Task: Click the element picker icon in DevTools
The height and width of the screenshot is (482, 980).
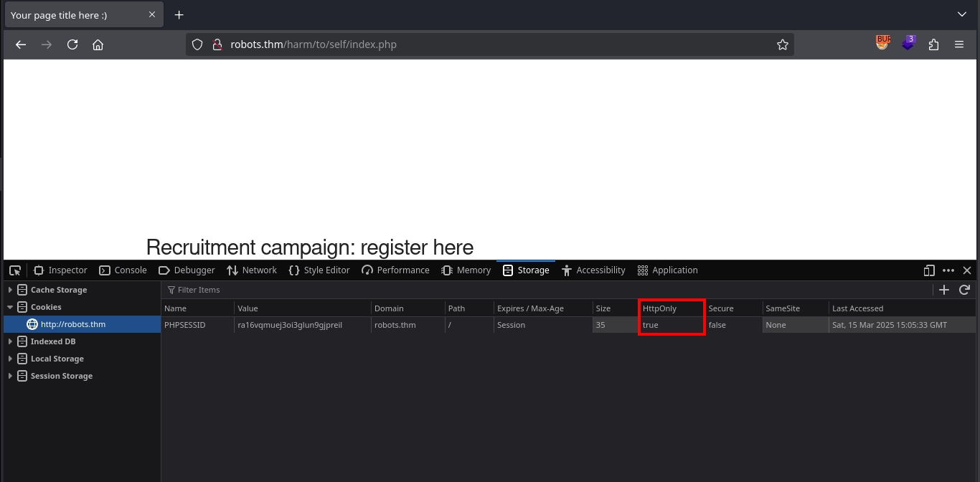Action: 15,270
